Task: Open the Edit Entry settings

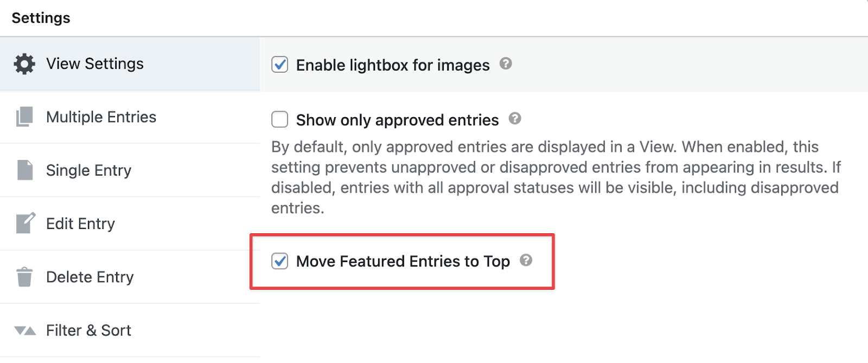Action: (x=80, y=223)
